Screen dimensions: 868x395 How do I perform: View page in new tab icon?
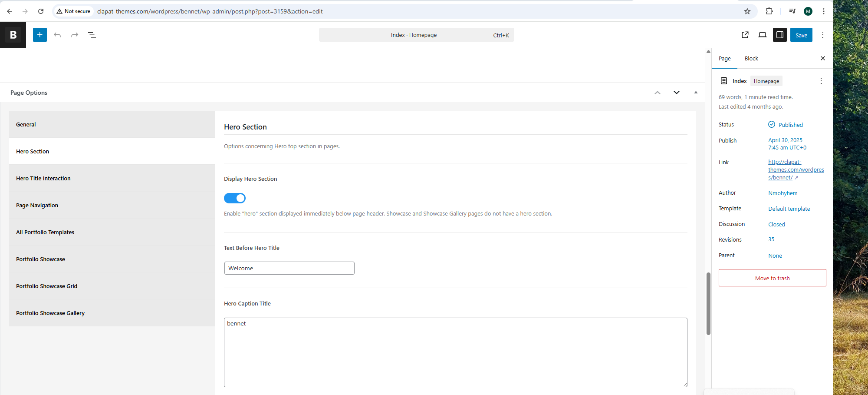coord(745,35)
